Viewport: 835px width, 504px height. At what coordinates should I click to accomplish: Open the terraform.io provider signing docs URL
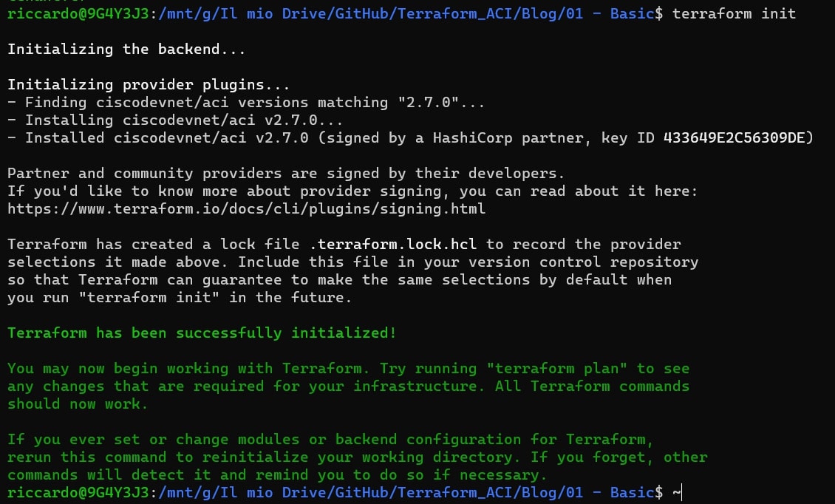[246, 209]
